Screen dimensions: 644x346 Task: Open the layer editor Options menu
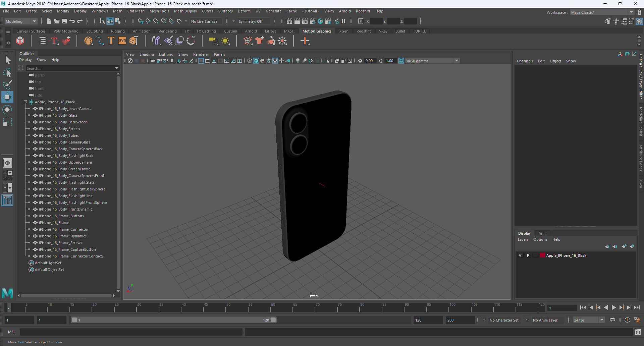click(540, 239)
